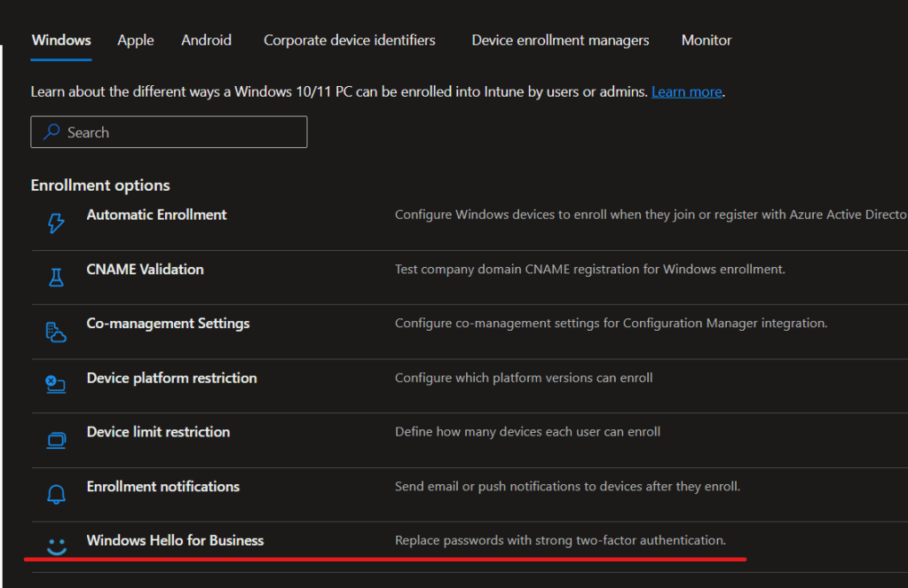The width and height of the screenshot is (908, 588).
Task: Open the Corporate device identifiers tab
Action: click(x=349, y=41)
